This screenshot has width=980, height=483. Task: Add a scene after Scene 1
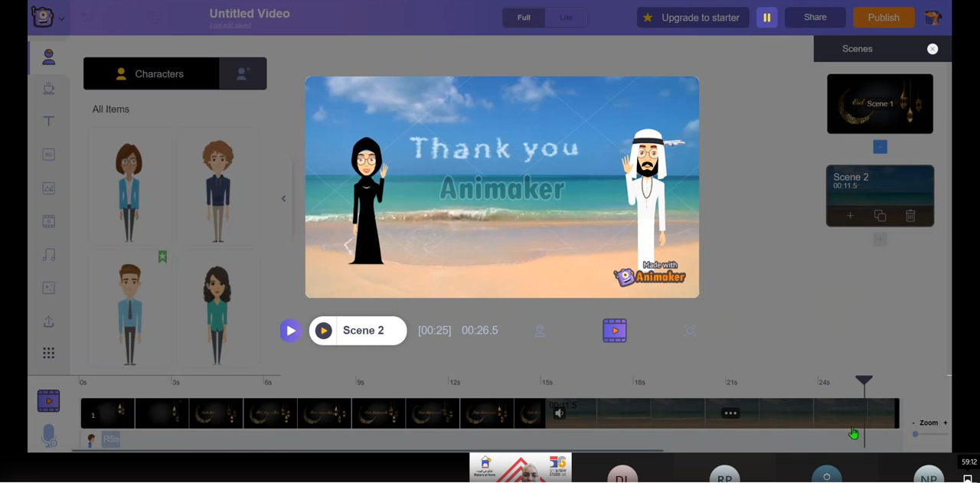click(x=880, y=147)
